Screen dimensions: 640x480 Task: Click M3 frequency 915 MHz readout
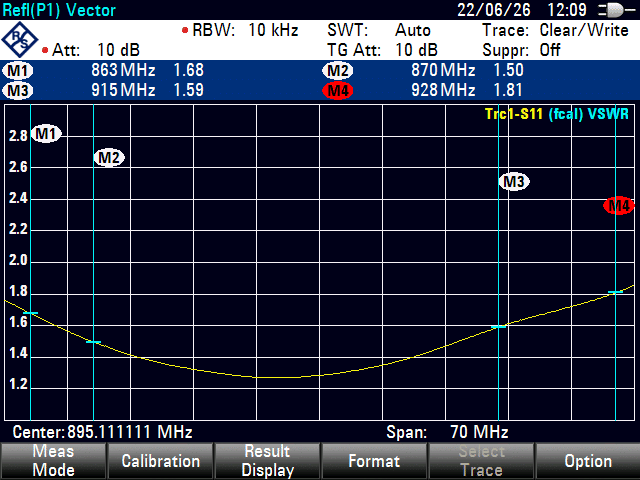123,90
